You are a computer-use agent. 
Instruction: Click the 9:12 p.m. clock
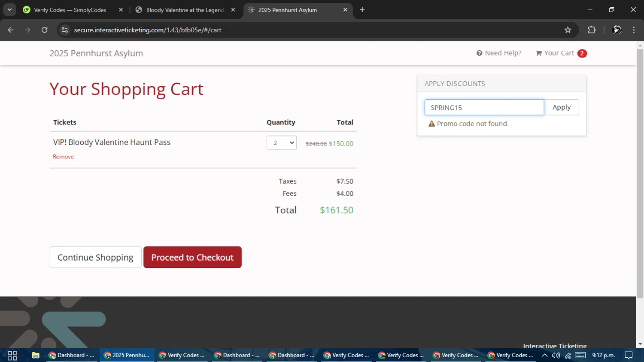tap(604, 355)
